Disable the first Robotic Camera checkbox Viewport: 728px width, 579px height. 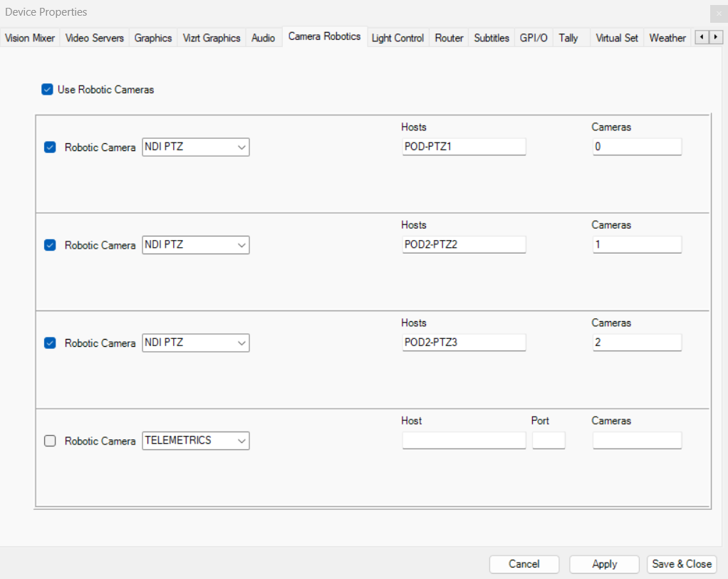[x=50, y=147]
